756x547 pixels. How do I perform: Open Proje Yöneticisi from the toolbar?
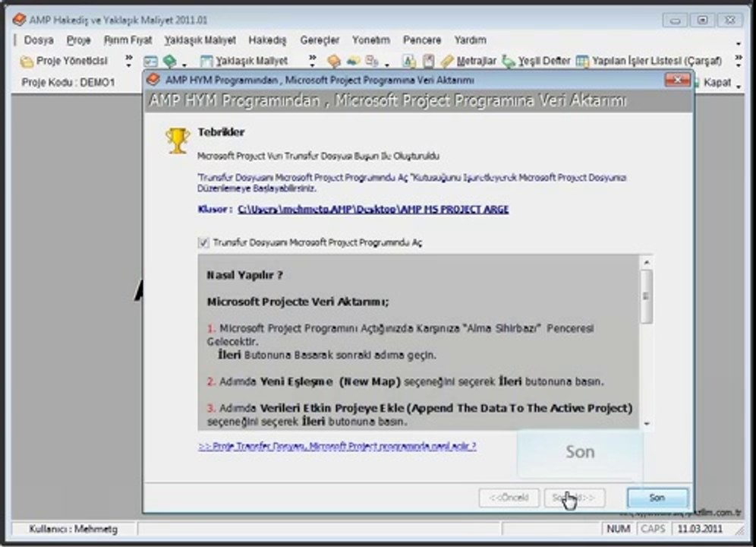pos(64,61)
